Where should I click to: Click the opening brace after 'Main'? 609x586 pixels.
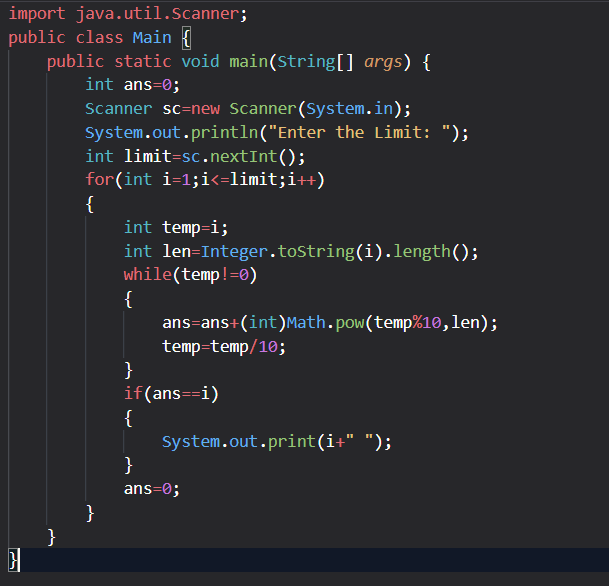(x=186, y=38)
